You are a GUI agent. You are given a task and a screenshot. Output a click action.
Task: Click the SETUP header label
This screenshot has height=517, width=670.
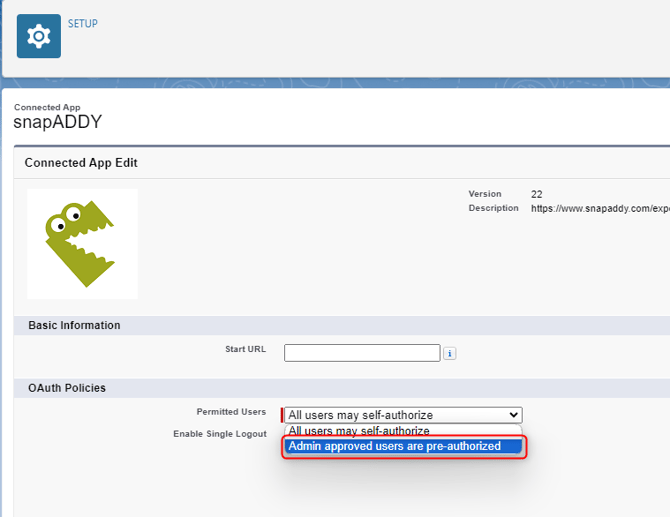[83, 24]
